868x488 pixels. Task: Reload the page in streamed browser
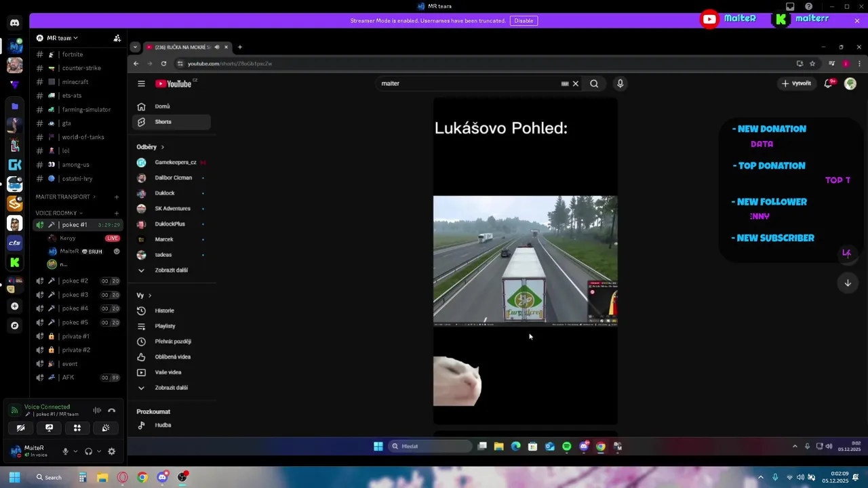163,64
